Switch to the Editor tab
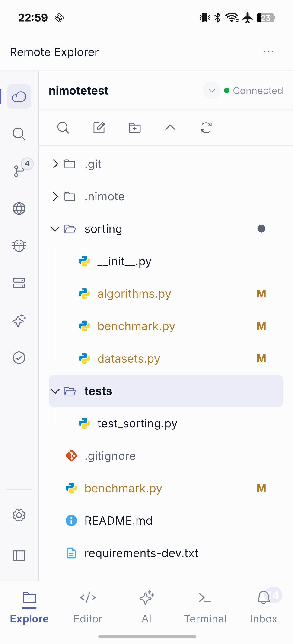Screen dimensions: 293x644 [88, 607]
